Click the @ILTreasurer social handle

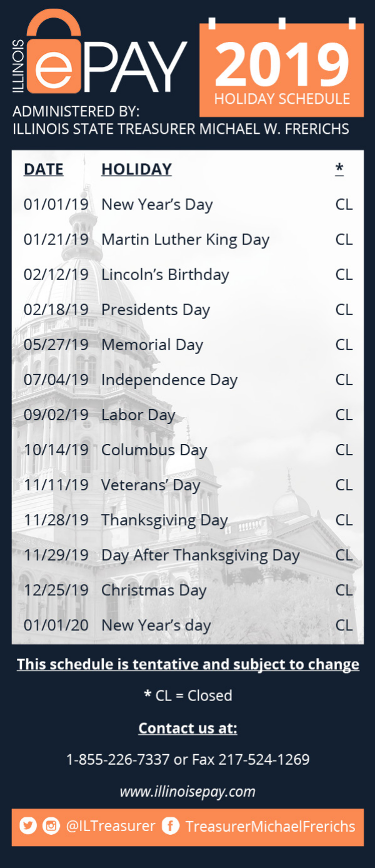coord(111,826)
